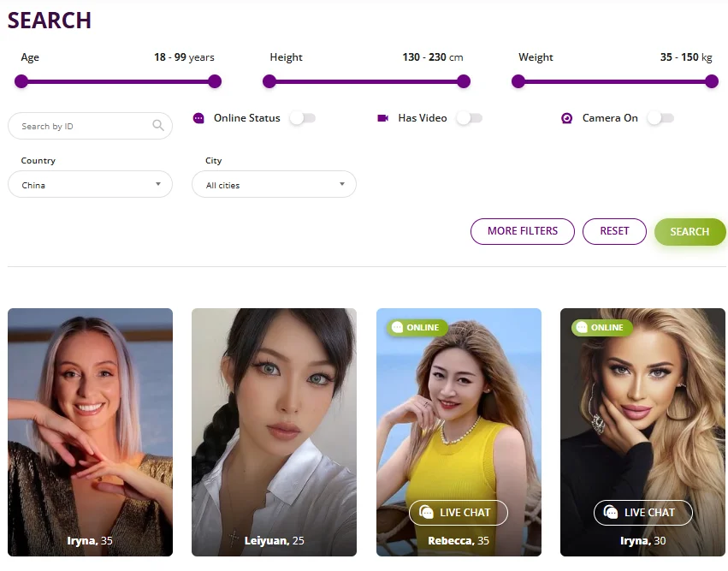Enable the Online Status toggle

pyautogui.click(x=303, y=118)
